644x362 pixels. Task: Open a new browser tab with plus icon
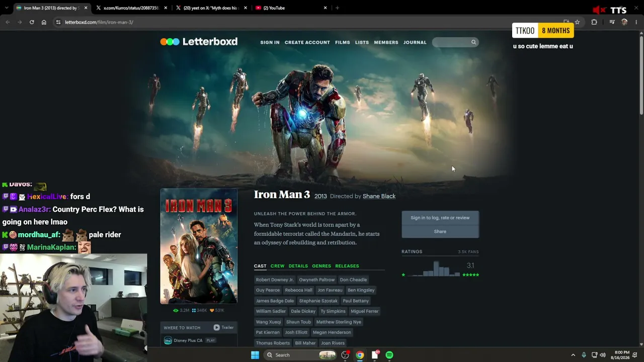coord(337,8)
